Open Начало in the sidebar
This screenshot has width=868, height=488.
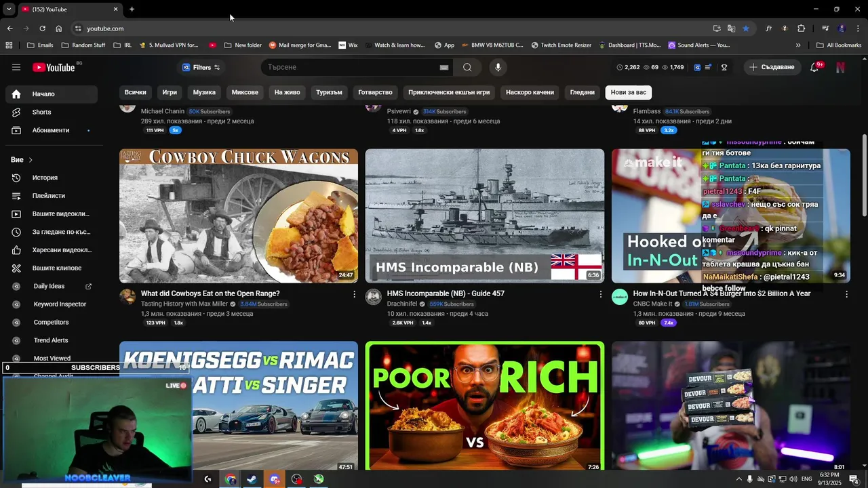click(52, 94)
